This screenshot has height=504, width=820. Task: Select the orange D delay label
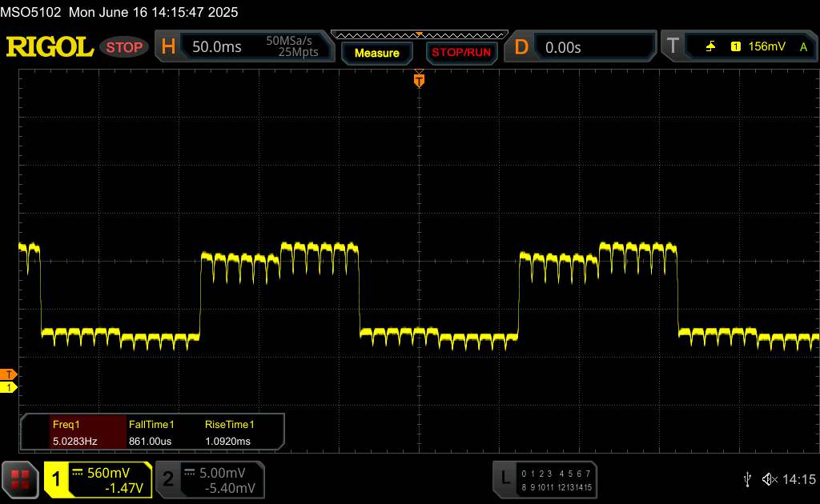[521, 47]
